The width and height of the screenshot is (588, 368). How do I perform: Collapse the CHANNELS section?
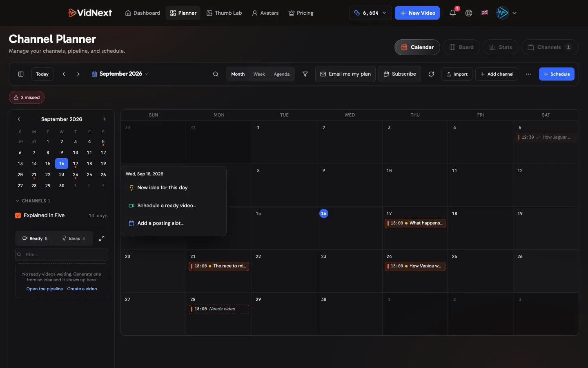(33, 201)
